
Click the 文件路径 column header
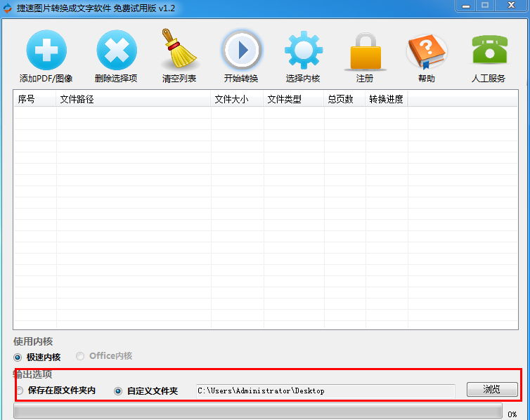(x=133, y=99)
